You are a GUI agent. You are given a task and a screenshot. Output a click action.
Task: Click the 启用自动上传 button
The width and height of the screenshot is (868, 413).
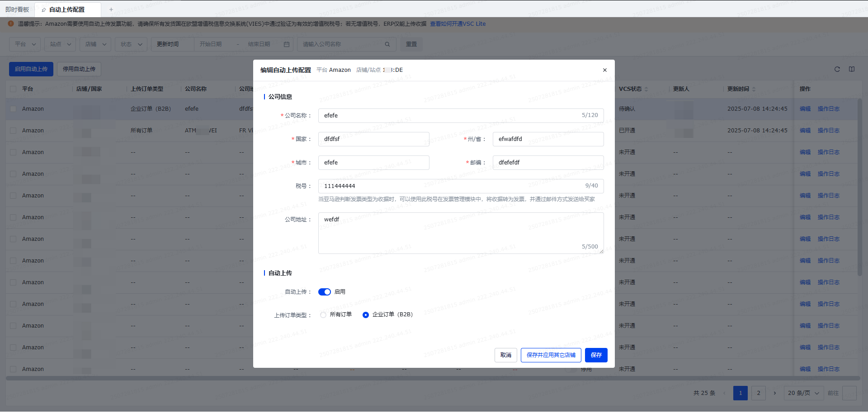pyautogui.click(x=31, y=69)
